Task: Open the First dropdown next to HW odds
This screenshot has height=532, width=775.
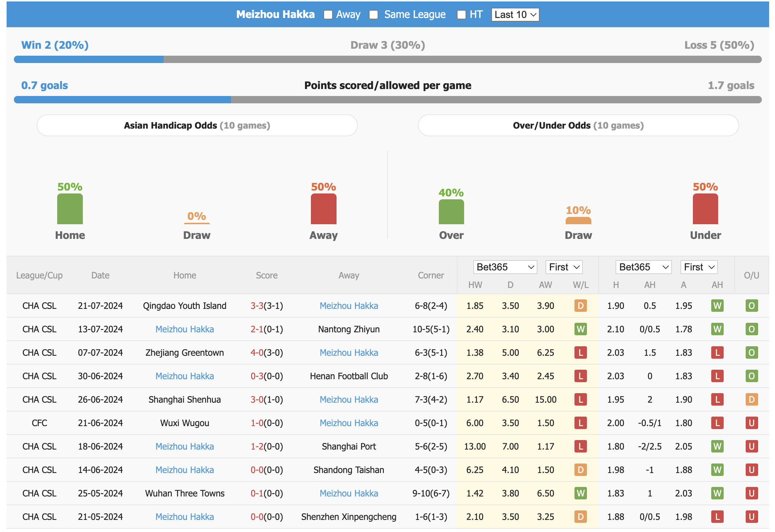Action: (564, 267)
